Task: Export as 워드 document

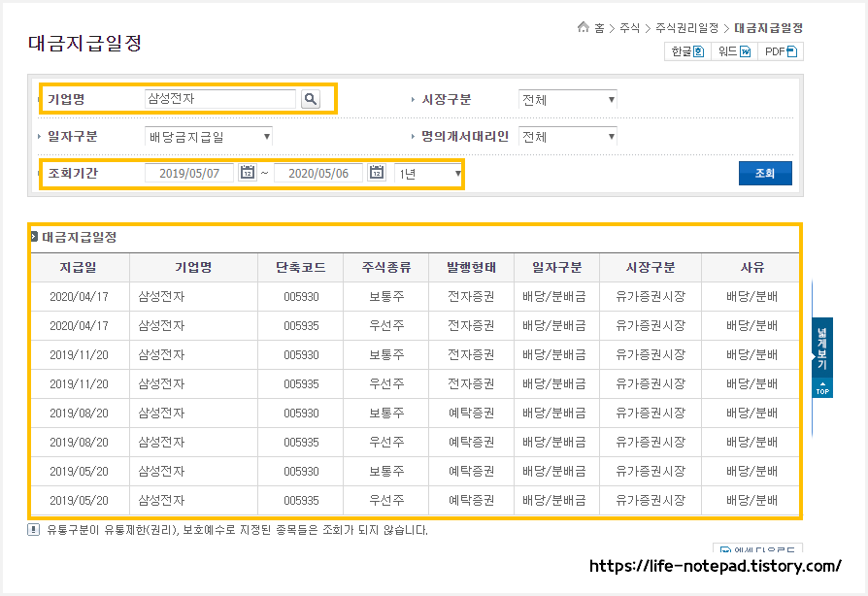Action: click(734, 51)
